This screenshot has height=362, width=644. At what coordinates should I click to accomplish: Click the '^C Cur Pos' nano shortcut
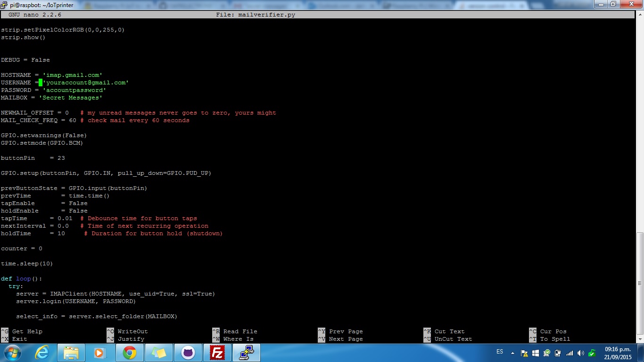[x=548, y=331]
